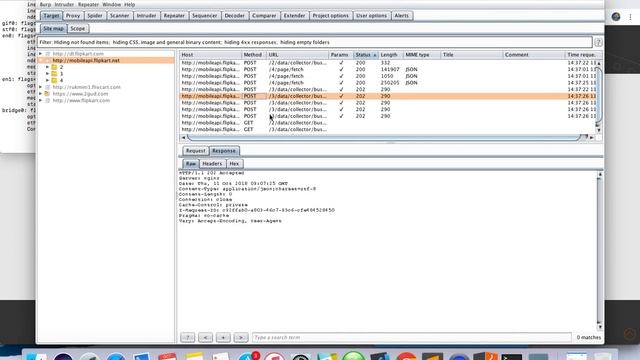
Task: Select the table row with length 250205
Action: 388,83
